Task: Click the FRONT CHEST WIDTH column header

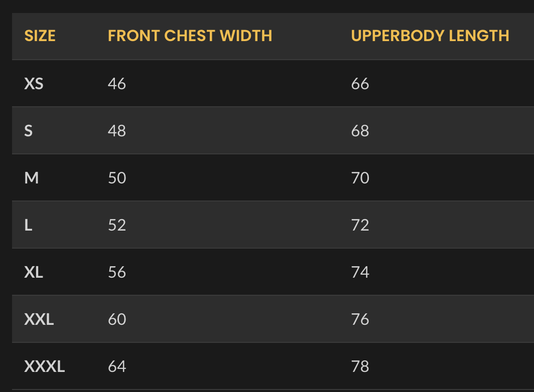Action: point(190,36)
